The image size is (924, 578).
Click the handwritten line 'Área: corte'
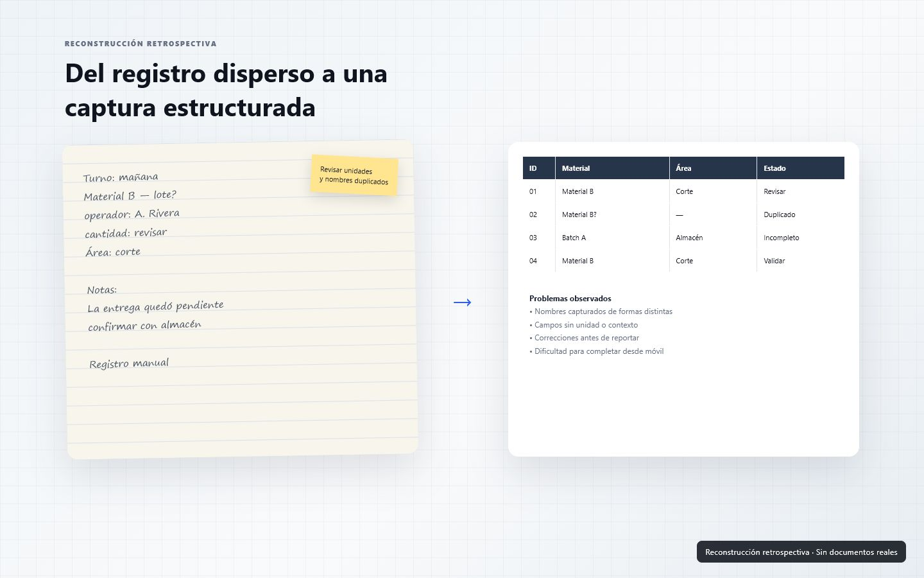click(x=113, y=252)
